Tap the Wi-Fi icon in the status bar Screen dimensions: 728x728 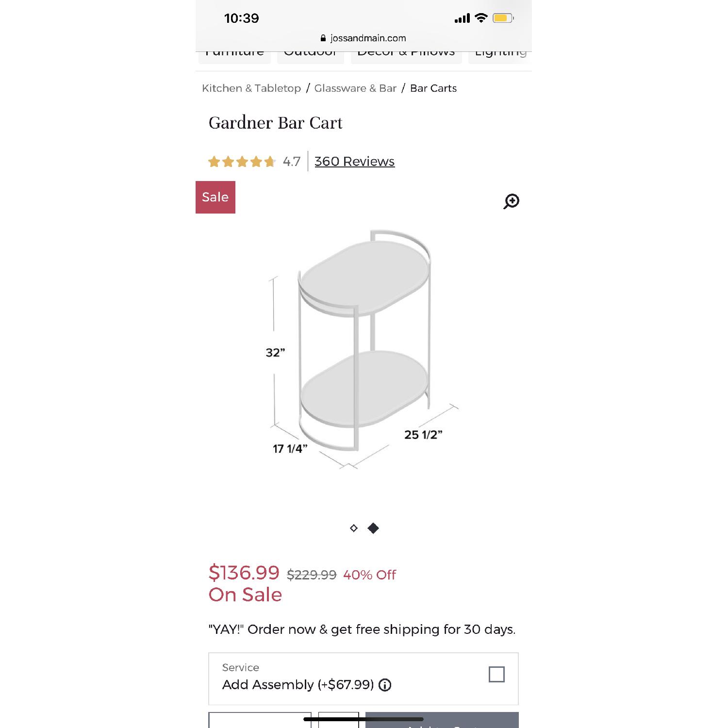click(x=480, y=17)
